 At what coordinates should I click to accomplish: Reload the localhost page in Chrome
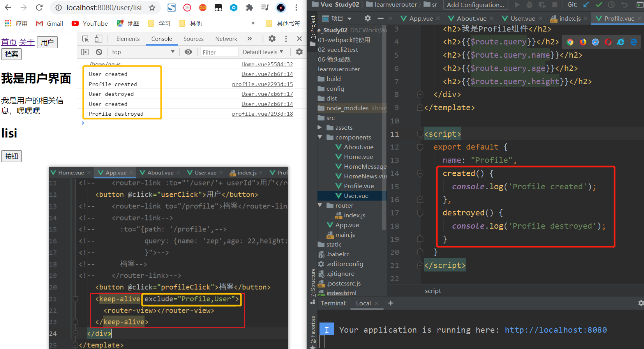click(39, 7)
